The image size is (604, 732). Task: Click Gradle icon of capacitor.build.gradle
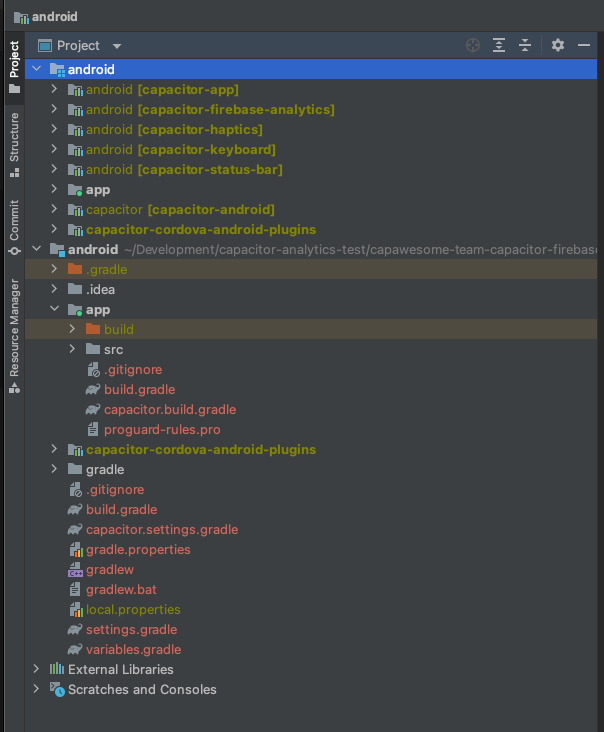(x=93, y=409)
